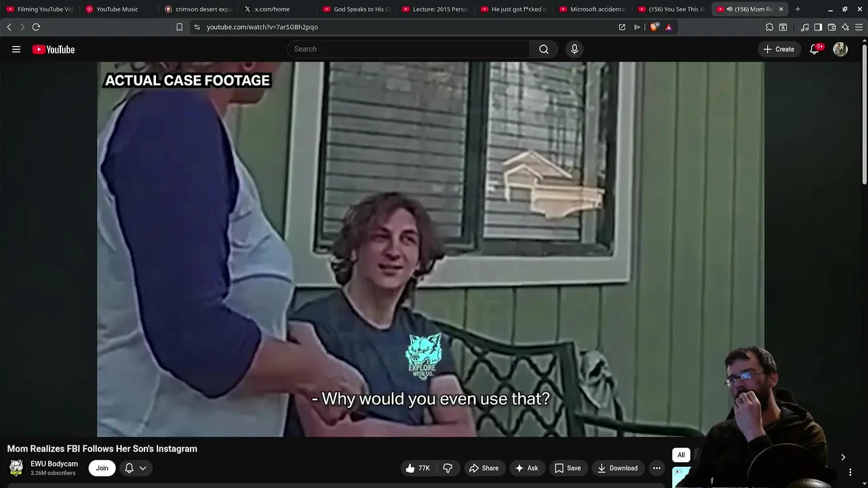Open the media control music note icon

pos(805,27)
